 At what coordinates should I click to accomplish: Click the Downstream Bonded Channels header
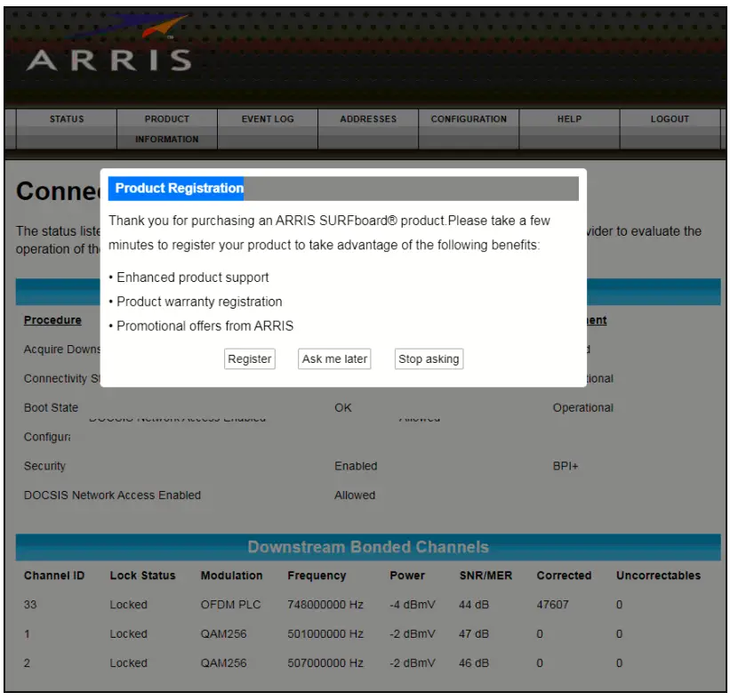click(368, 547)
